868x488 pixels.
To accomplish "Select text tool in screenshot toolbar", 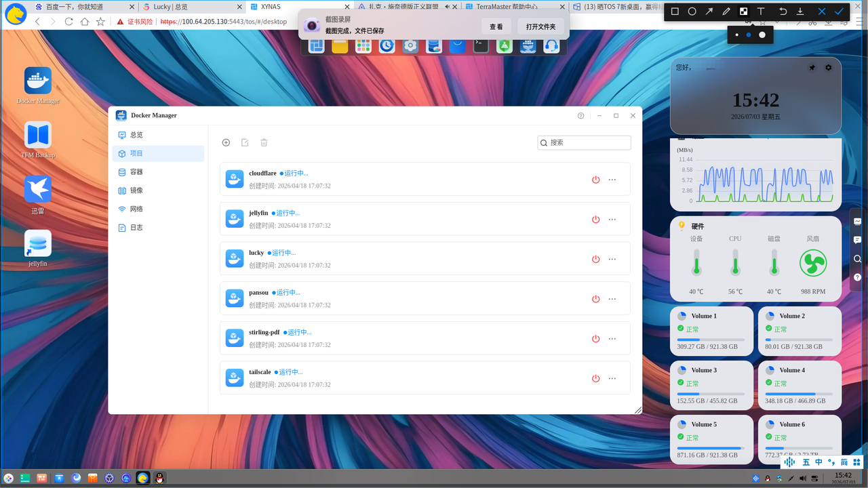I will click(x=761, y=12).
